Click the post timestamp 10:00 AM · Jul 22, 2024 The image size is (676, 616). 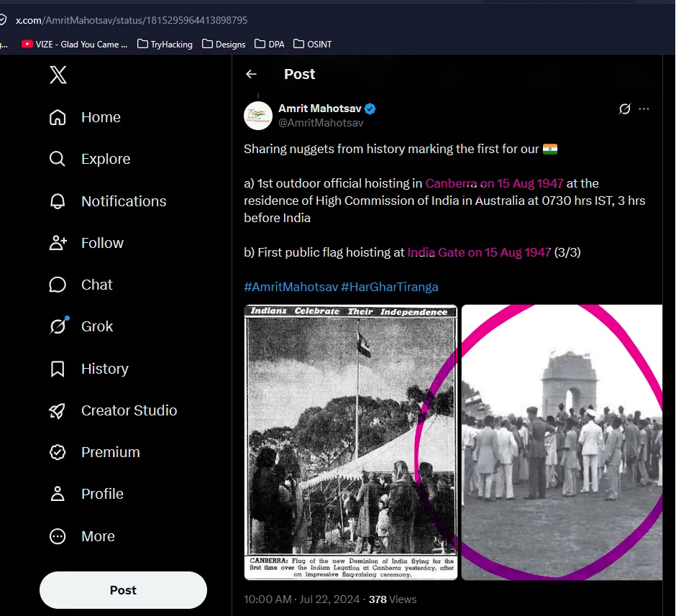click(302, 599)
